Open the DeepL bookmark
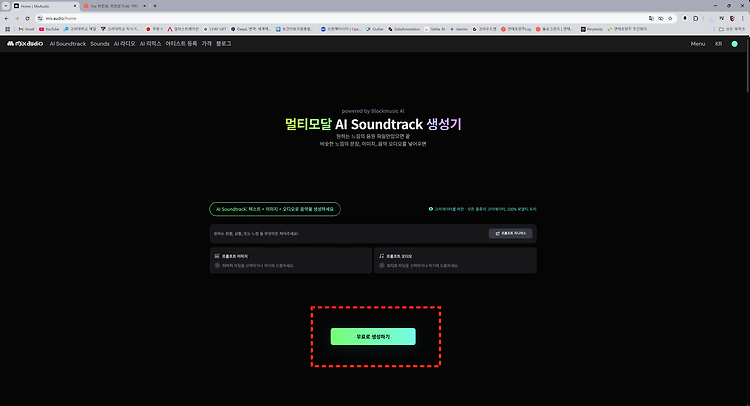This screenshot has width=750, height=406. [x=251, y=29]
